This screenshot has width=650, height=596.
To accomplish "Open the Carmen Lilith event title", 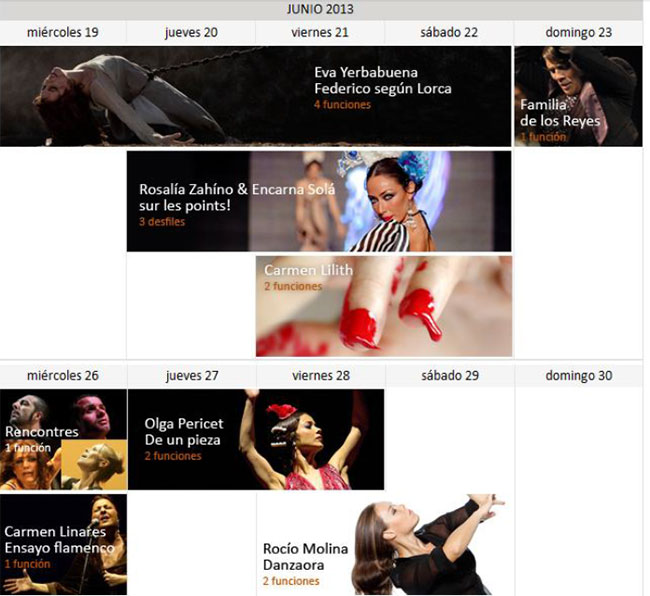I will (308, 270).
